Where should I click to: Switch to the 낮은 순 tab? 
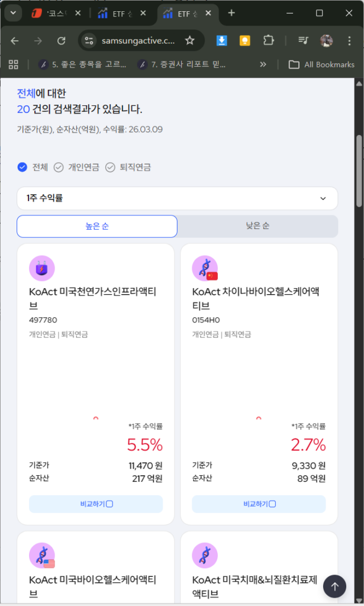[257, 226]
